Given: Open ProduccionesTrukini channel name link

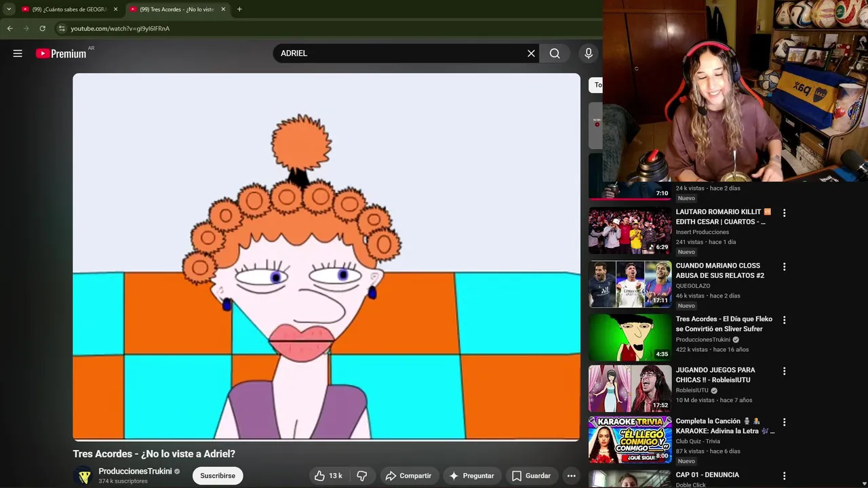Looking at the screenshot, I should (x=135, y=471).
